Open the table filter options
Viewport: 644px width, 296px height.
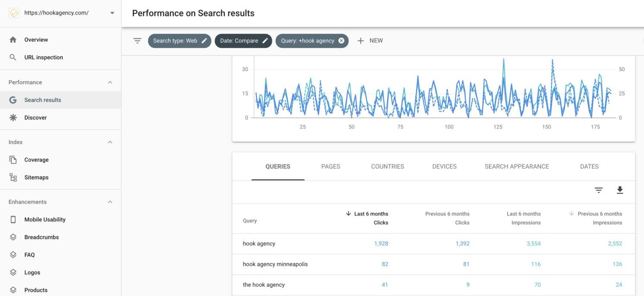[x=598, y=190]
